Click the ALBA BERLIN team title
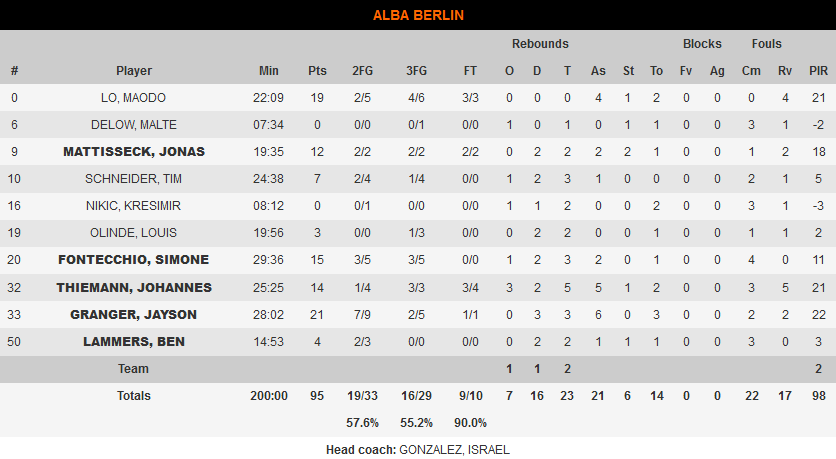Image resolution: width=836 pixels, height=459 pixels. tap(419, 15)
